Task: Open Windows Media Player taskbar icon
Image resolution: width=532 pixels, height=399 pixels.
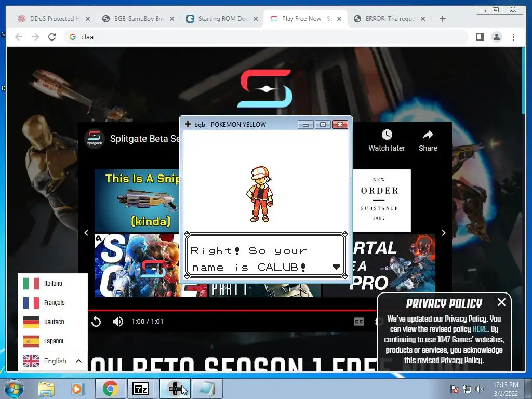Action: click(77, 389)
